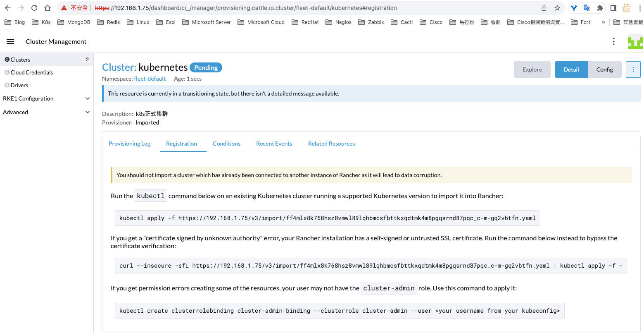
Task: Expand the Advanced sidebar section
Action: 46,112
